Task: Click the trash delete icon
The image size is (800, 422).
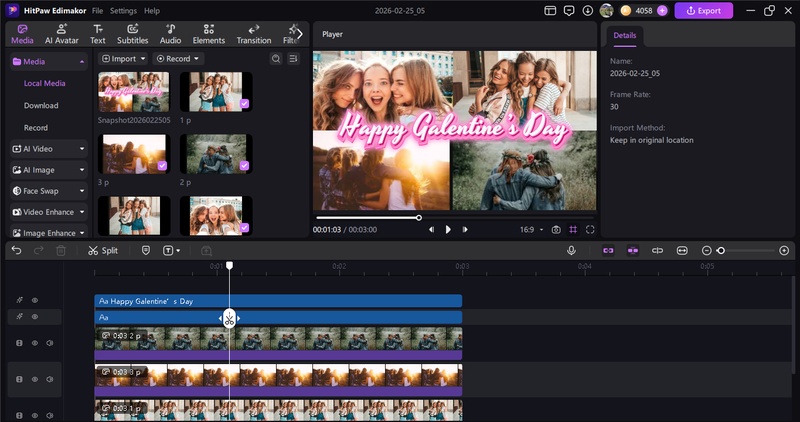Action: (x=61, y=251)
